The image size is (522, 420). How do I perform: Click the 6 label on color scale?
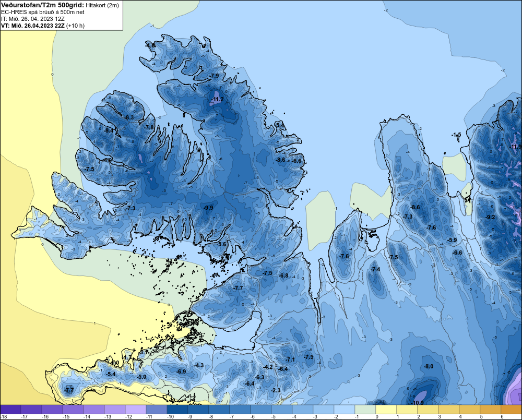tap(502, 417)
